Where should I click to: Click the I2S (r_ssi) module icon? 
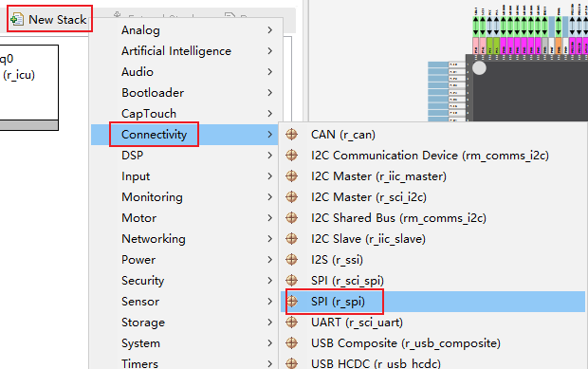tap(292, 260)
